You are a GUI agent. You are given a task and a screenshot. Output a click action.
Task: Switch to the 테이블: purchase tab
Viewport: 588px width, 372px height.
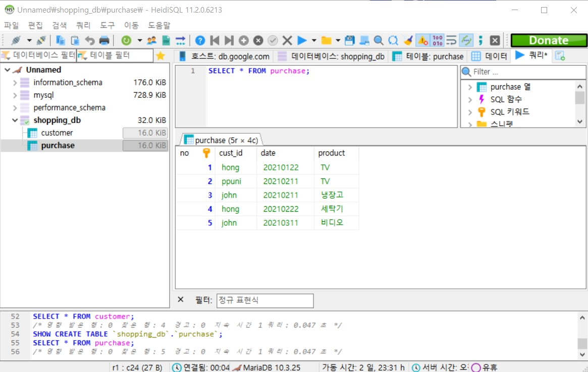[x=428, y=56]
